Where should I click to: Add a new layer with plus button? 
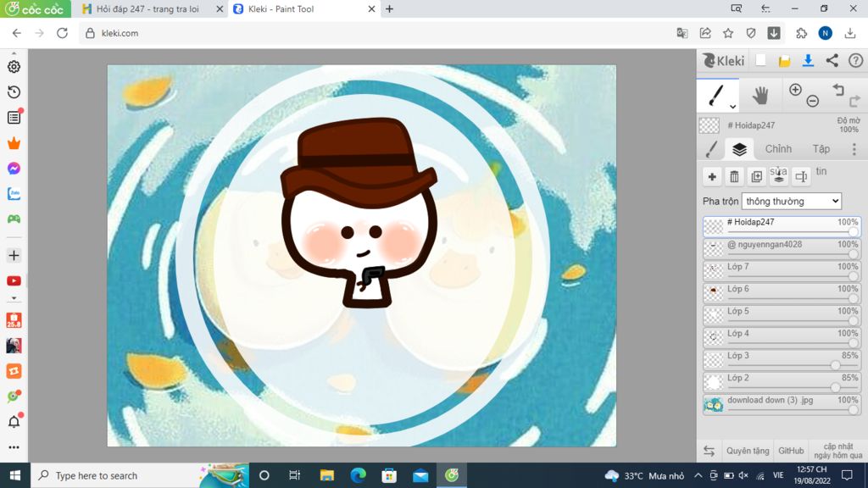point(712,176)
